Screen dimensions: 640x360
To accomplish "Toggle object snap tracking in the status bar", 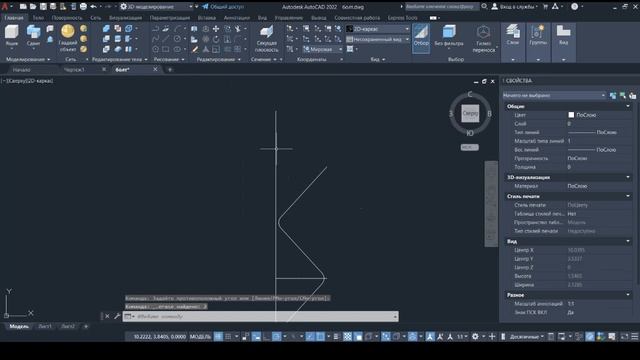I will point(310,336).
